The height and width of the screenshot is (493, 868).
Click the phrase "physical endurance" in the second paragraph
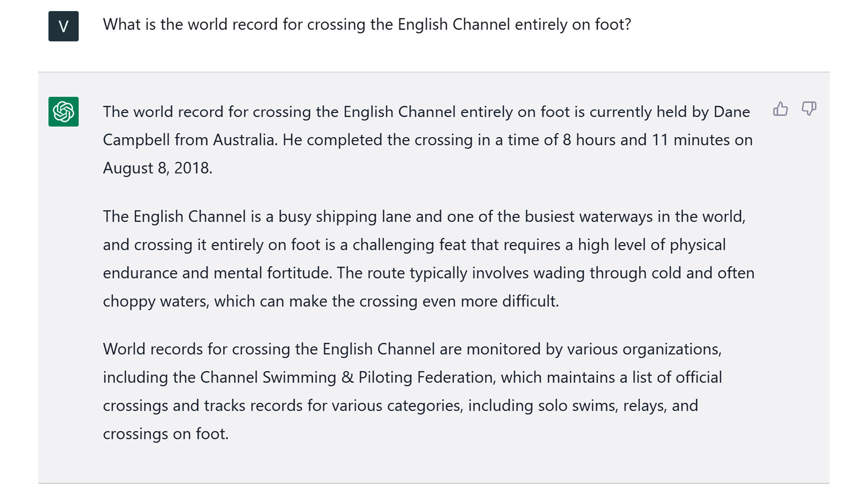pyautogui.click(x=697, y=245)
